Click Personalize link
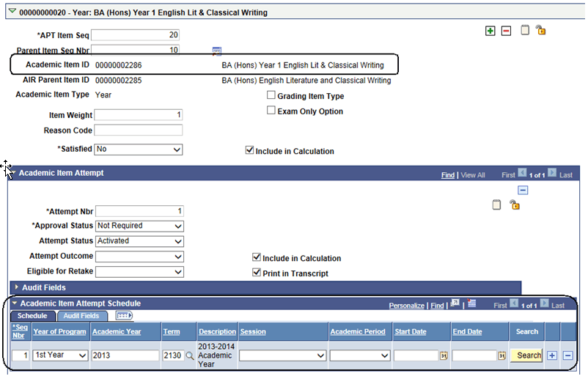Image resolution: width=588 pixels, height=376 pixels. tap(406, 306)
